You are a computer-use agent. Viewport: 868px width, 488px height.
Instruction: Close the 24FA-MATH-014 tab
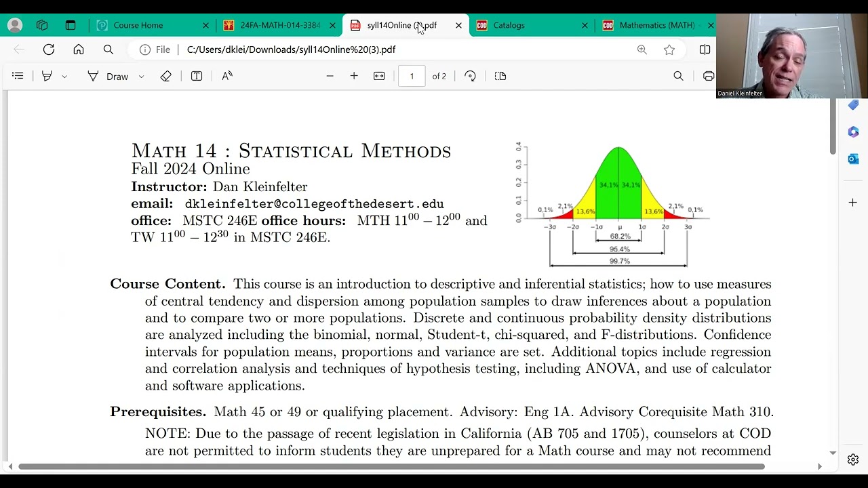(332, 25)
